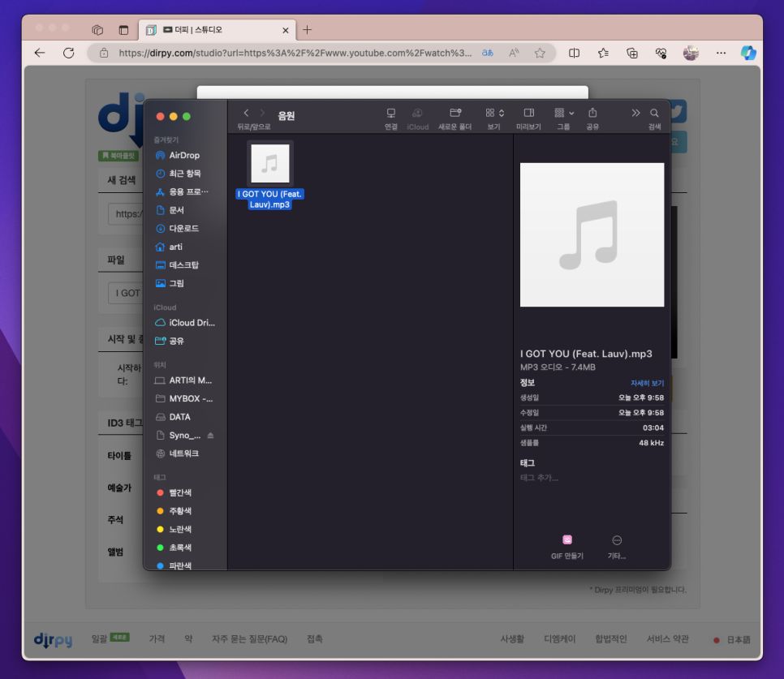Go back in Edge browser
The width and height of the screenshot is (784, 679).
coord(40,53)
